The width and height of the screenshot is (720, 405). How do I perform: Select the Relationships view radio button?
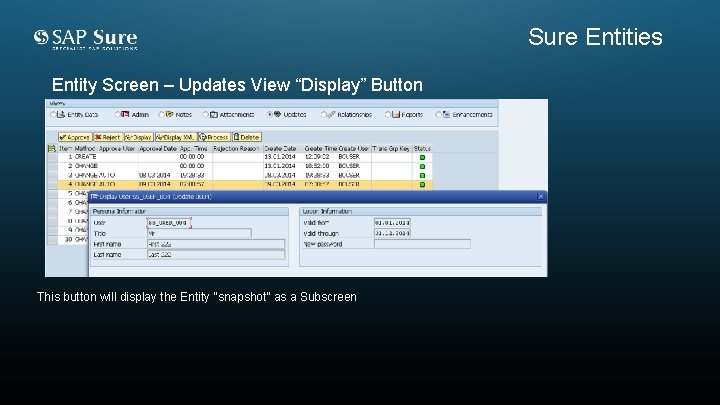(x=323, y=114)
